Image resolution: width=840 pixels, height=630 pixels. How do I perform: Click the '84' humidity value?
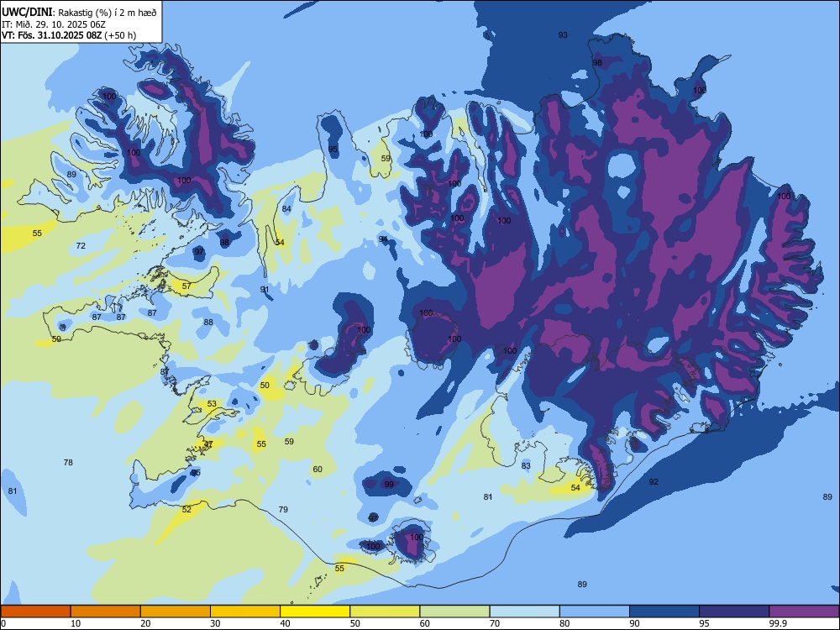coord(286,209)
